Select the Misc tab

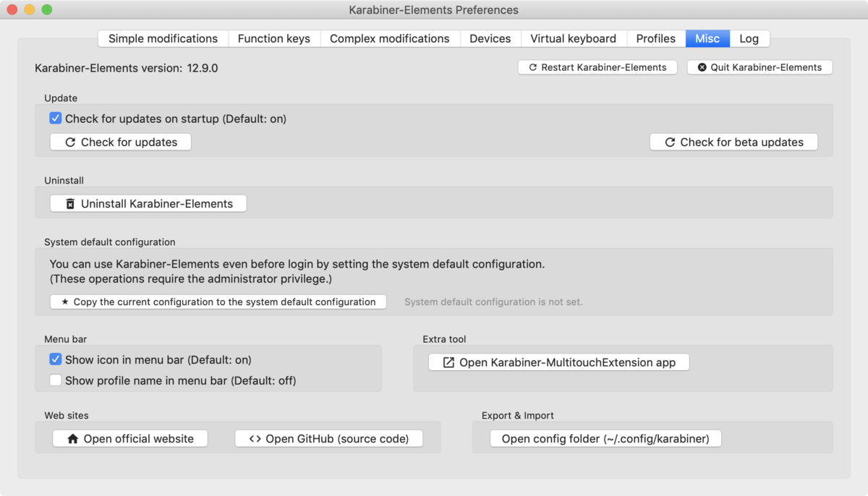[x=707, y=38]
